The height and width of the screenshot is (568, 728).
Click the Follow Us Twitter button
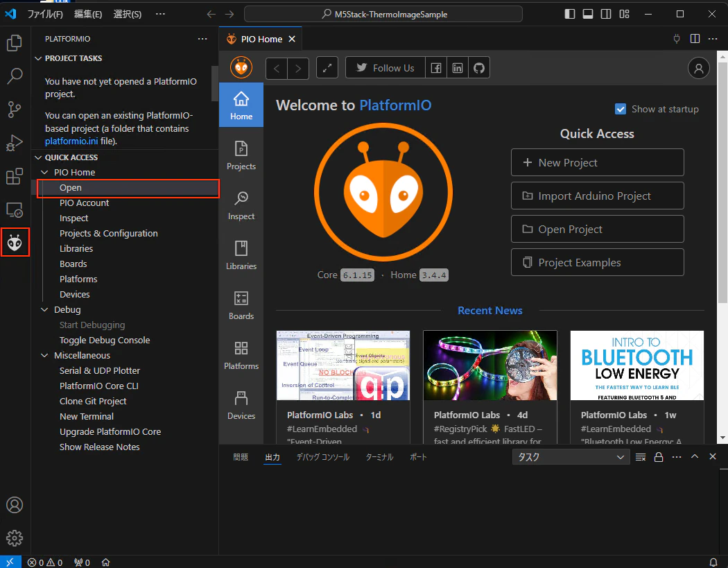click(x=385, y=68)
